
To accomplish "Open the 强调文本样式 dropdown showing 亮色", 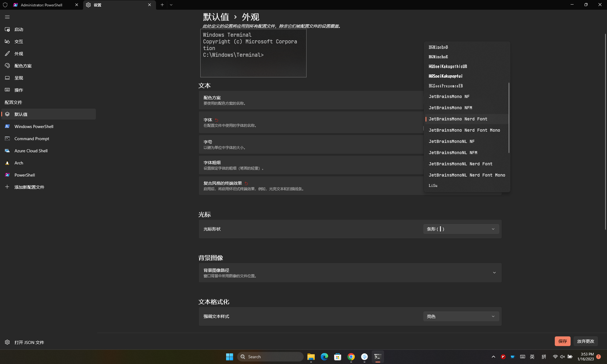I will [461, 316].
